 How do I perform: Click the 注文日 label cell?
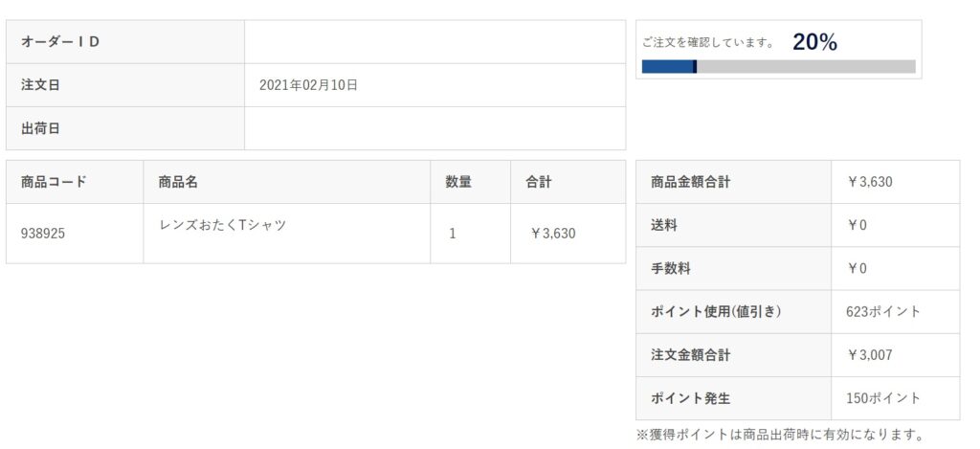coord(41,85)
